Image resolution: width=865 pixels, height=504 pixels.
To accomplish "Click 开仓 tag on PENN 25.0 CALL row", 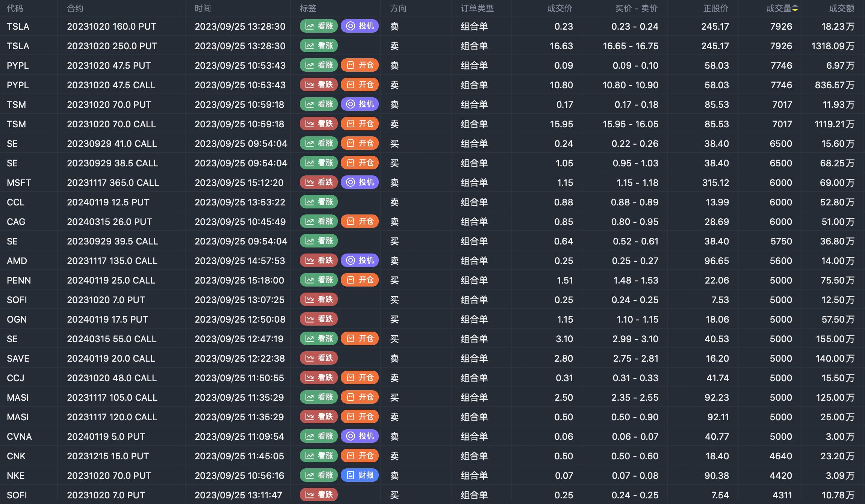I will [x=360, y=280].
